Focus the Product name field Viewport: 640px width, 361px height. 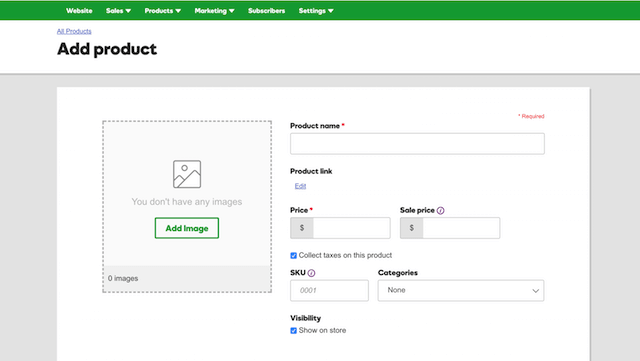click(x=417, y=144)
